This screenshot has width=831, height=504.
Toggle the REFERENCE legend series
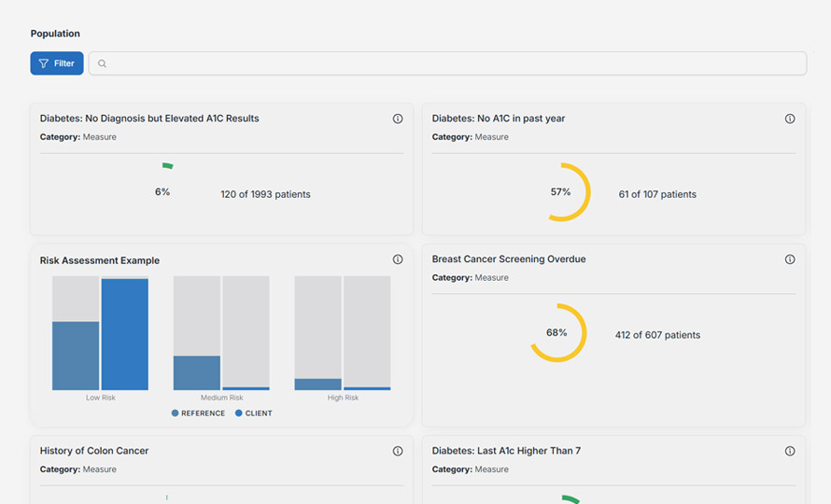coord(198,413)
